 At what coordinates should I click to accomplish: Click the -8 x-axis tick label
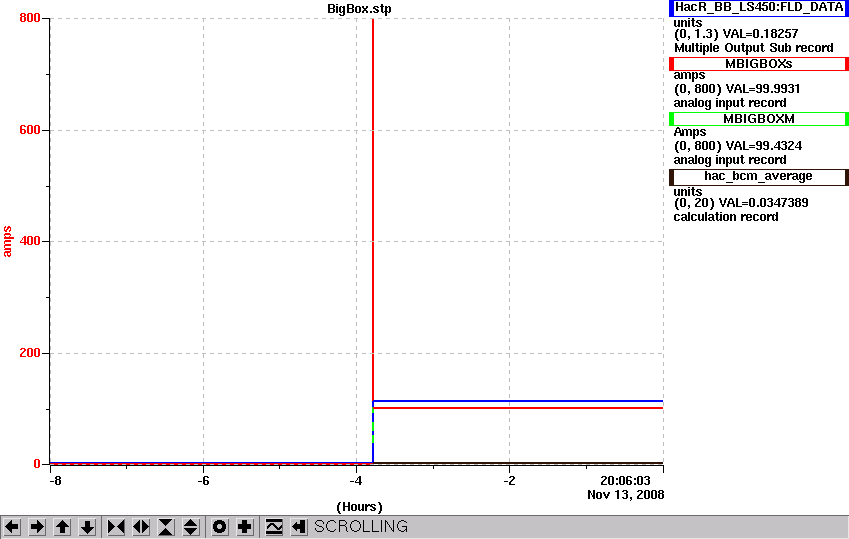click(55, 481)
